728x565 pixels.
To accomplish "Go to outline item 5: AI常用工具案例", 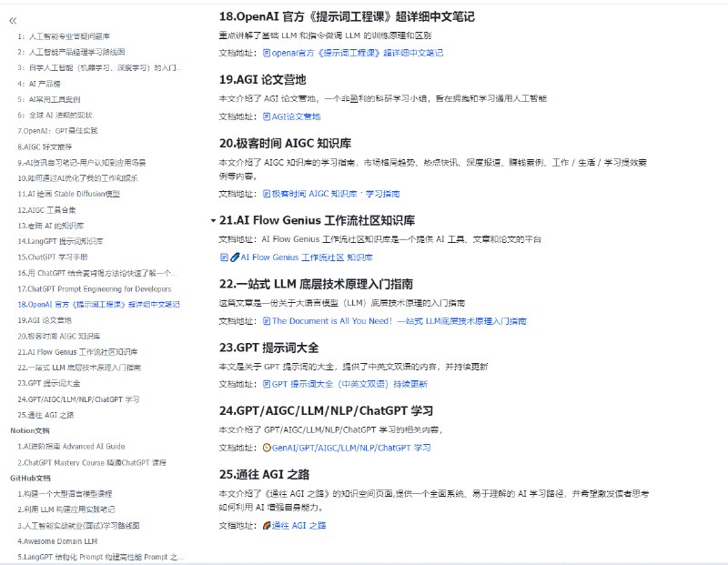I will point(49,99).
